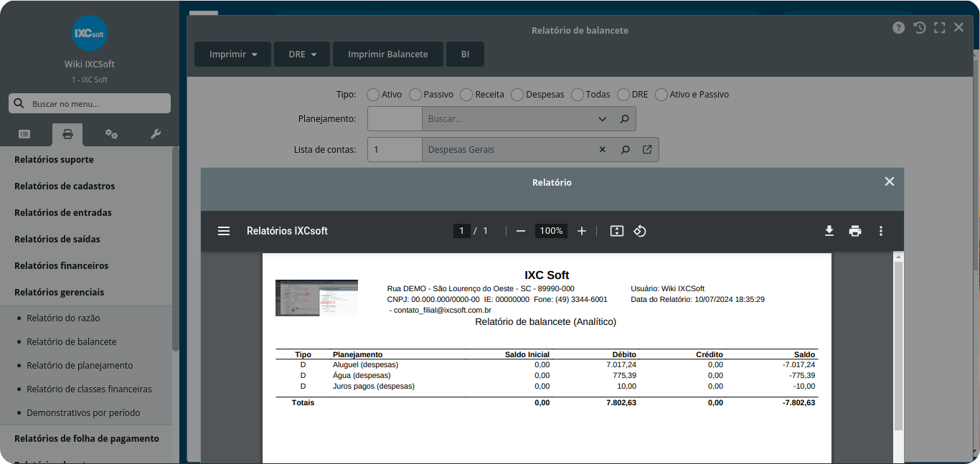
Task: Open the history clock icon
Action: click(919, 28)
